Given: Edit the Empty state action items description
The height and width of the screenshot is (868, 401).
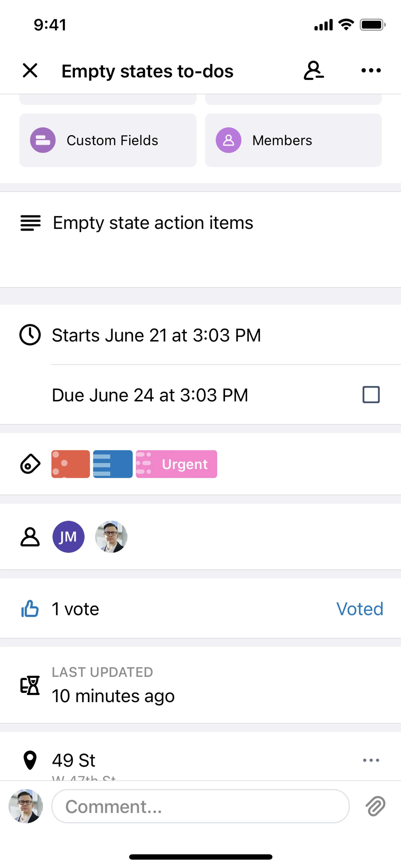Looking at the screenshot, I should point(153,223).
